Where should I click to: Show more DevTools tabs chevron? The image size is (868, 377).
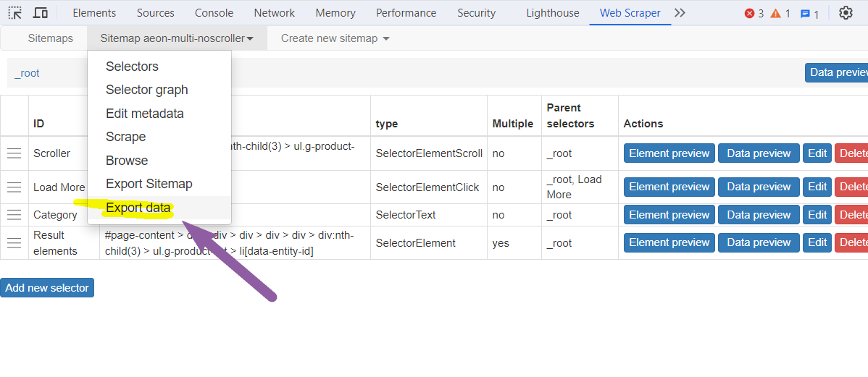coord(679,13)
